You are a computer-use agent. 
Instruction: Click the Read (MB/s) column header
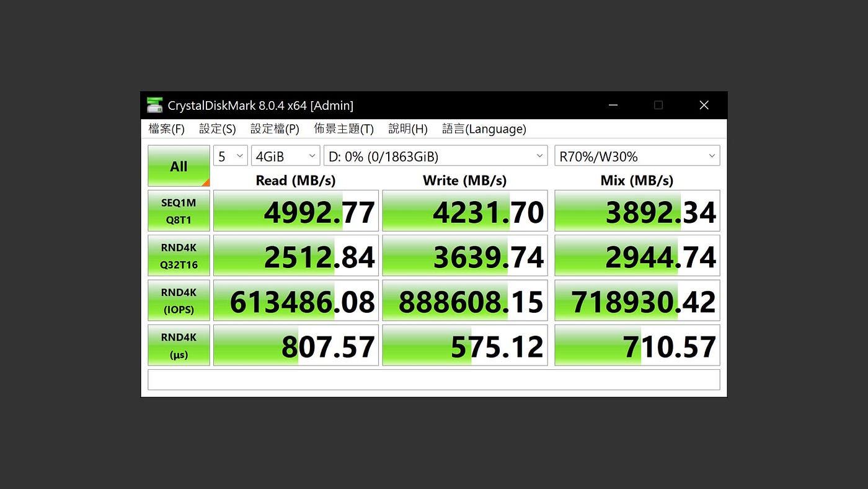pos(296,181)
